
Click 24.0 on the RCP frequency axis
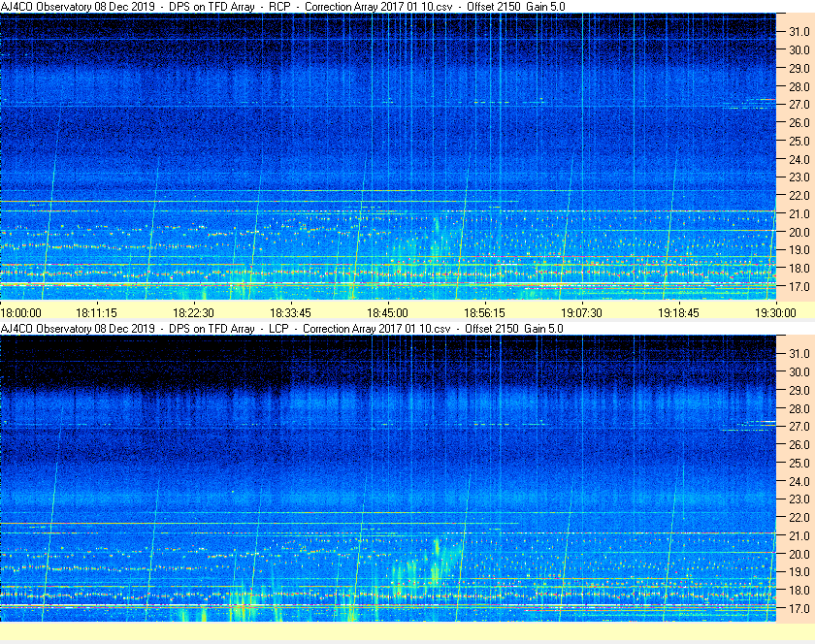pos(799,159)
